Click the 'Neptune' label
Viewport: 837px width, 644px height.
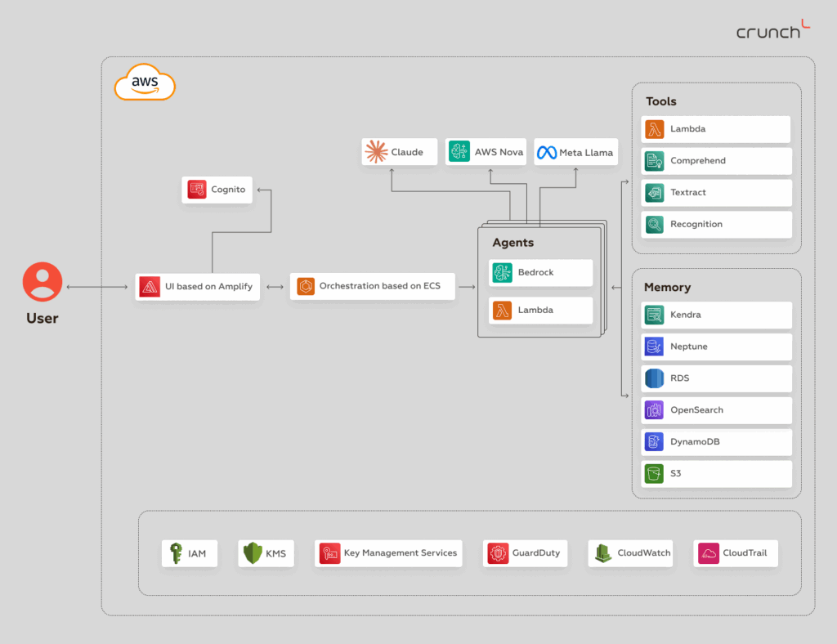pyautogui.click(x=688, y=347)
